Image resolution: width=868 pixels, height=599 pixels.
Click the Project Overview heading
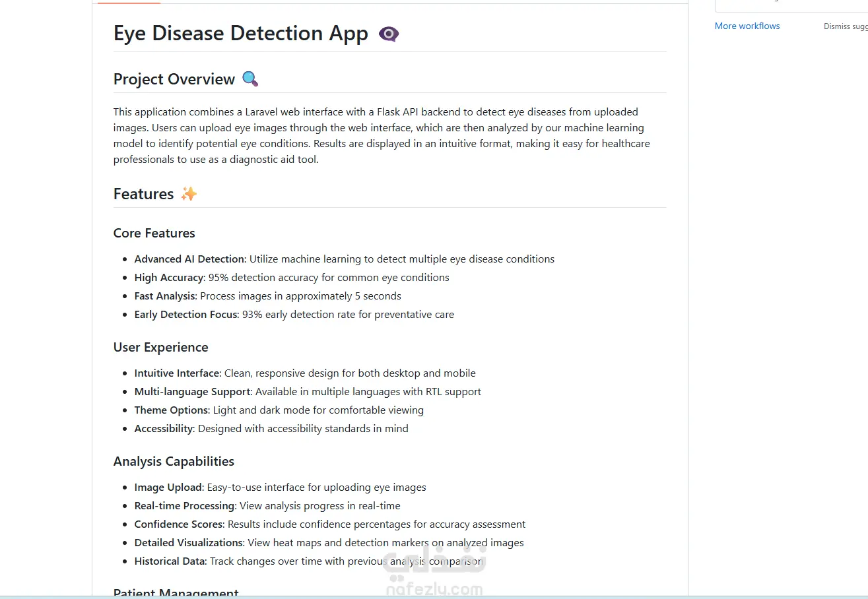(x=174, y=79)
